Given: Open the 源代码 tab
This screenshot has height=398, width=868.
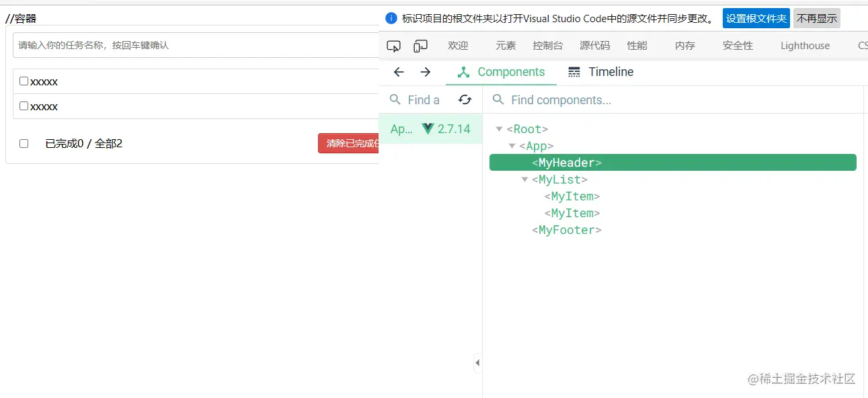Looking at the screenshot, I should click(595, 46).
